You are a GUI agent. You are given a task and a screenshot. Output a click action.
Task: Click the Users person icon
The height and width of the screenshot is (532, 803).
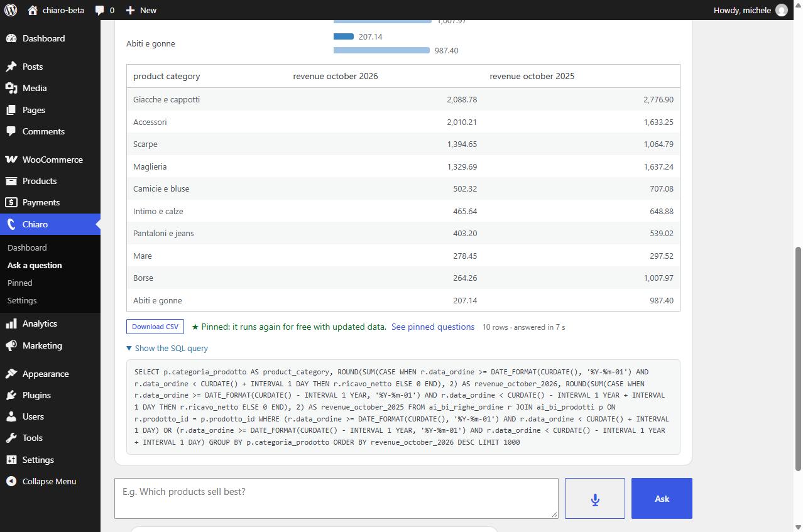pos(11,416)
